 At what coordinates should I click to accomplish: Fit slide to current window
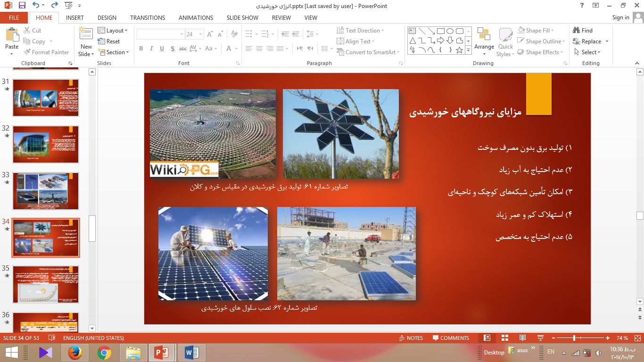[637, 338]
